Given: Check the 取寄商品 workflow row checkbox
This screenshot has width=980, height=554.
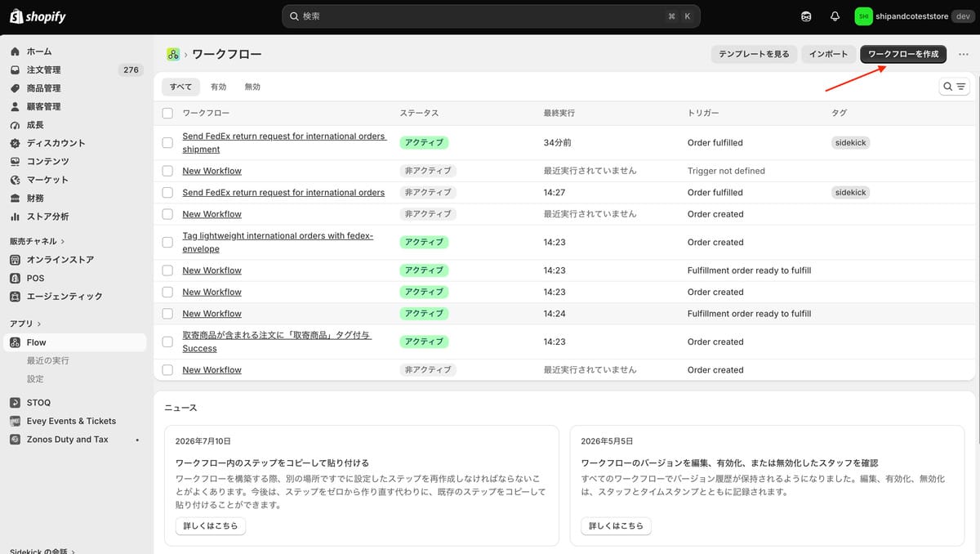Looking at the screenshot, I should pyautogui.click(x=167, y=342).
